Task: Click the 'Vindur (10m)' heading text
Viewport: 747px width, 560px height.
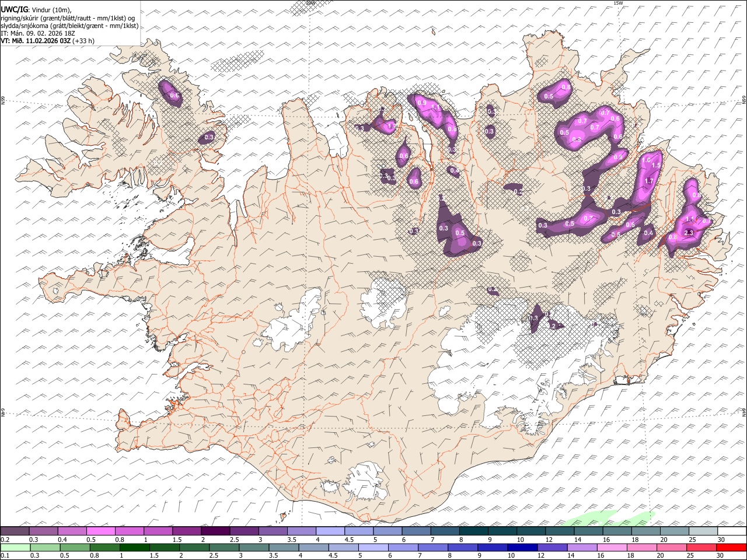Action: pos(51,9)
